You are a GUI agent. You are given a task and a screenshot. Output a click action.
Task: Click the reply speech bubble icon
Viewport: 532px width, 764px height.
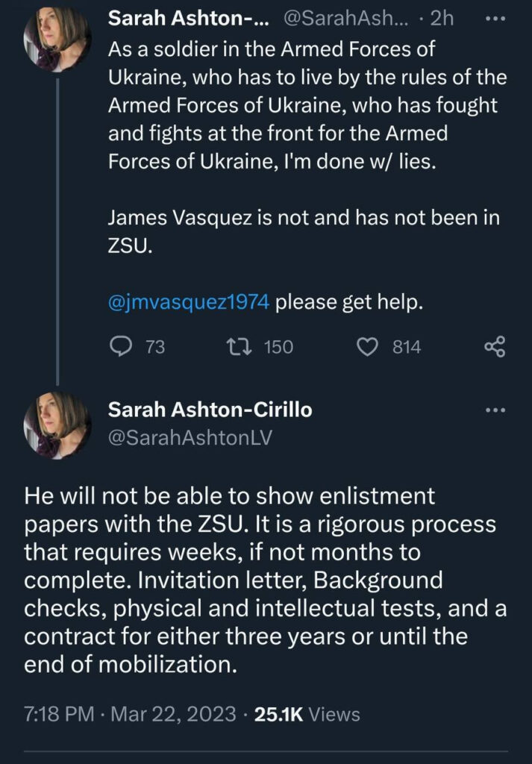tap(121, 347)
